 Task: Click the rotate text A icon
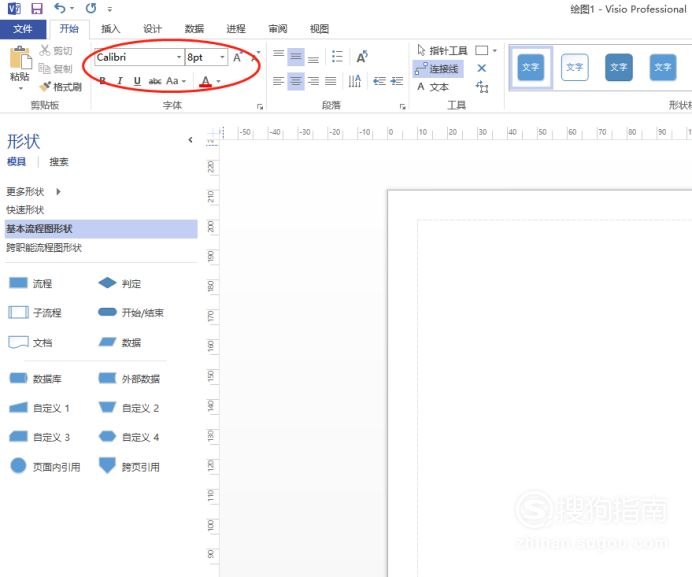(362, 57)
